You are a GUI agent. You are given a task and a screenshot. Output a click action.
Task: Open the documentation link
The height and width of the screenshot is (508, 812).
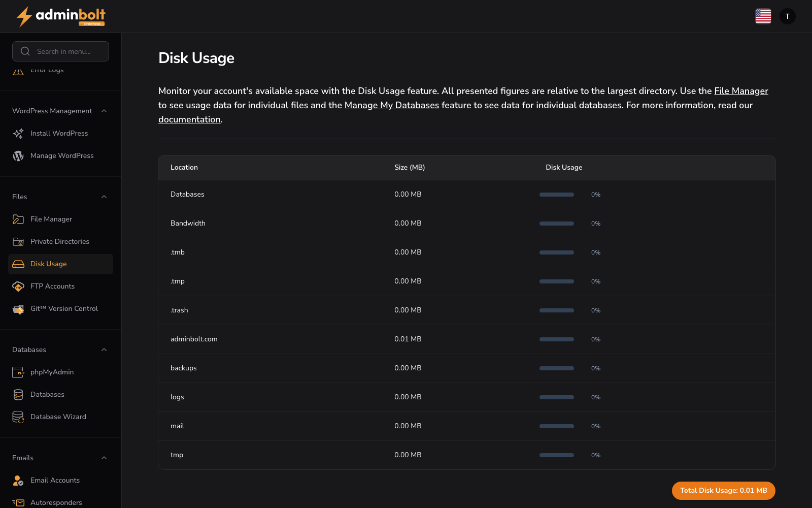point(189,119)
